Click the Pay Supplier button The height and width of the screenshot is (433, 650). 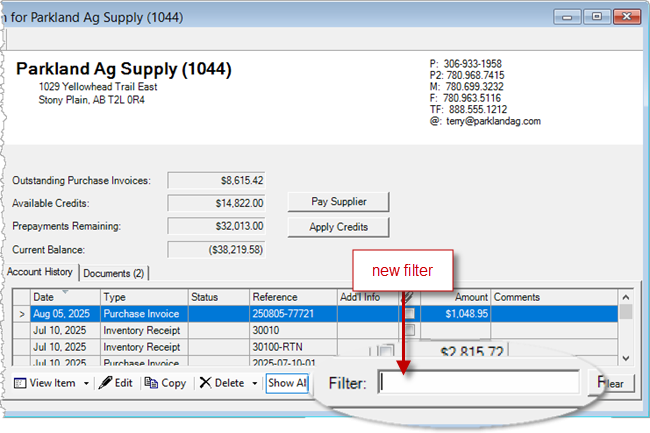click(338, 202)
